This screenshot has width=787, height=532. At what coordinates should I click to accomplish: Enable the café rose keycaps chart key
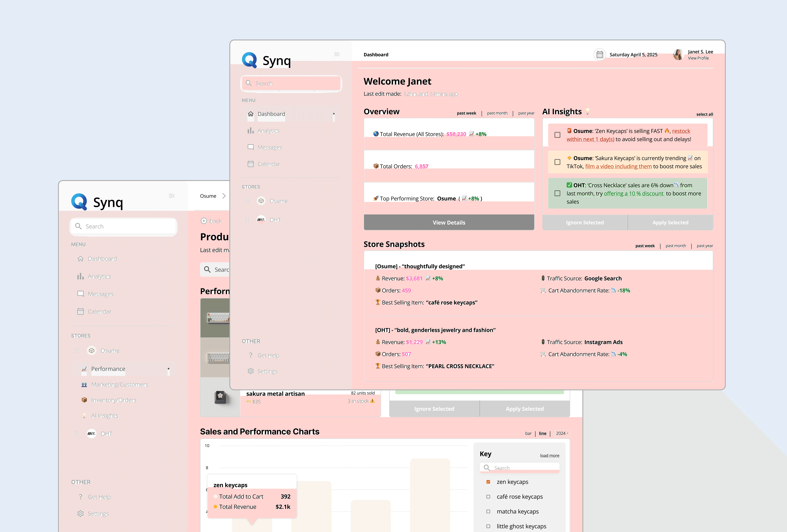pyautogui.click(x=488, y=497)
